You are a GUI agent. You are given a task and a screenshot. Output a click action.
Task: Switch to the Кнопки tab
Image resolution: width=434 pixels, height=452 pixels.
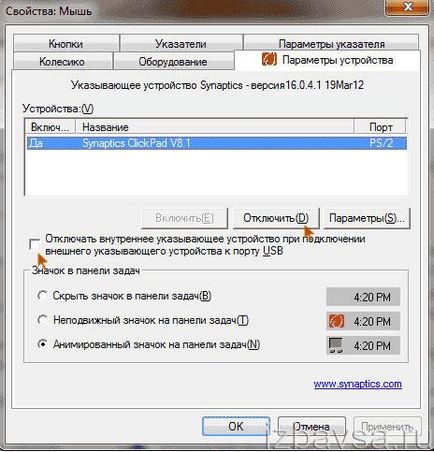(x=66, y=44)
